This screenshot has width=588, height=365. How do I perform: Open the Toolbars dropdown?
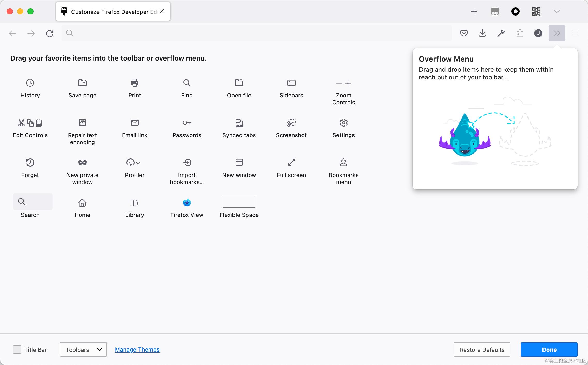(x=83, y=349)
